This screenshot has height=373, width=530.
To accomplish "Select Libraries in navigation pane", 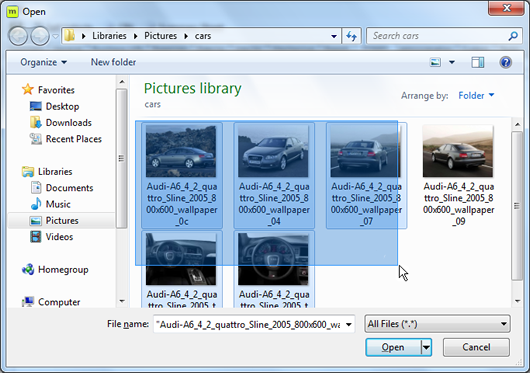I will [x=55, y=172].
